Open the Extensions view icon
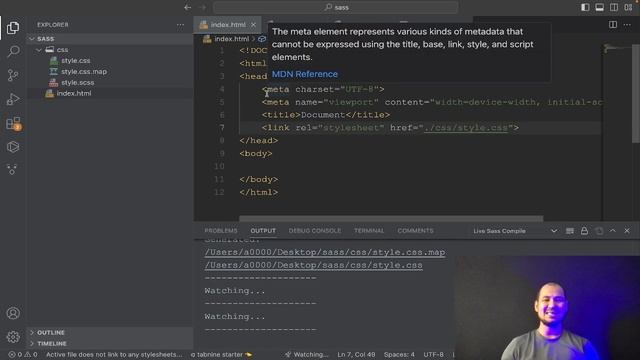This screenshot has width=640, height=360. point(13,123)
